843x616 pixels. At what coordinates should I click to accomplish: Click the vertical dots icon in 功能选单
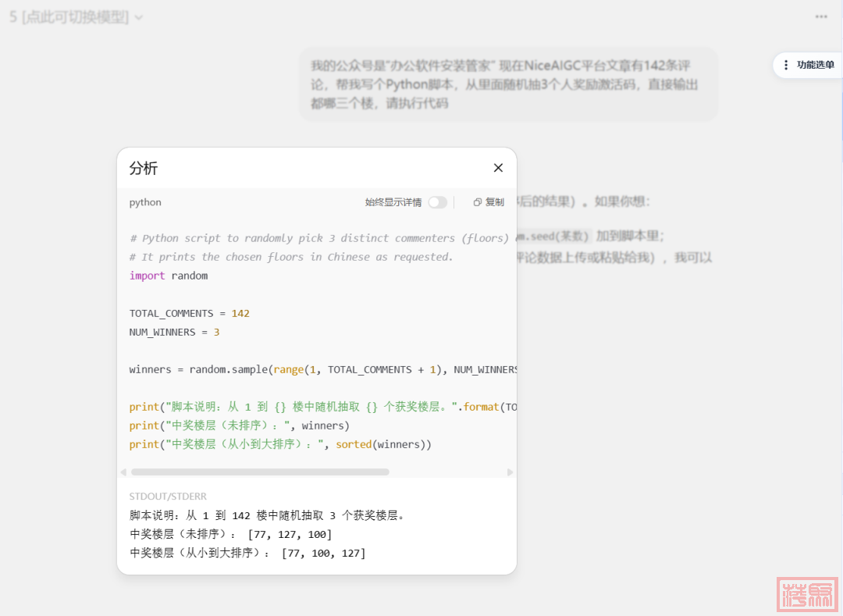click(x=786, y=66)
